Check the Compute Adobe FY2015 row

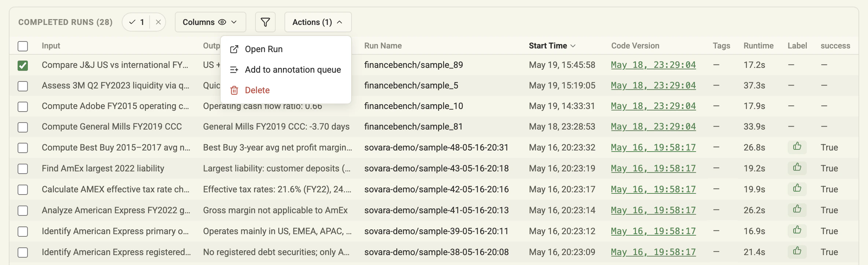click(23, 106)
